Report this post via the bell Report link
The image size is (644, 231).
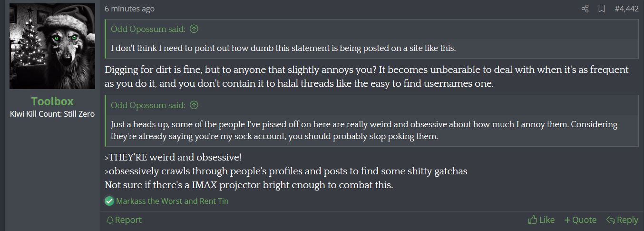click(x=124, y=220)
